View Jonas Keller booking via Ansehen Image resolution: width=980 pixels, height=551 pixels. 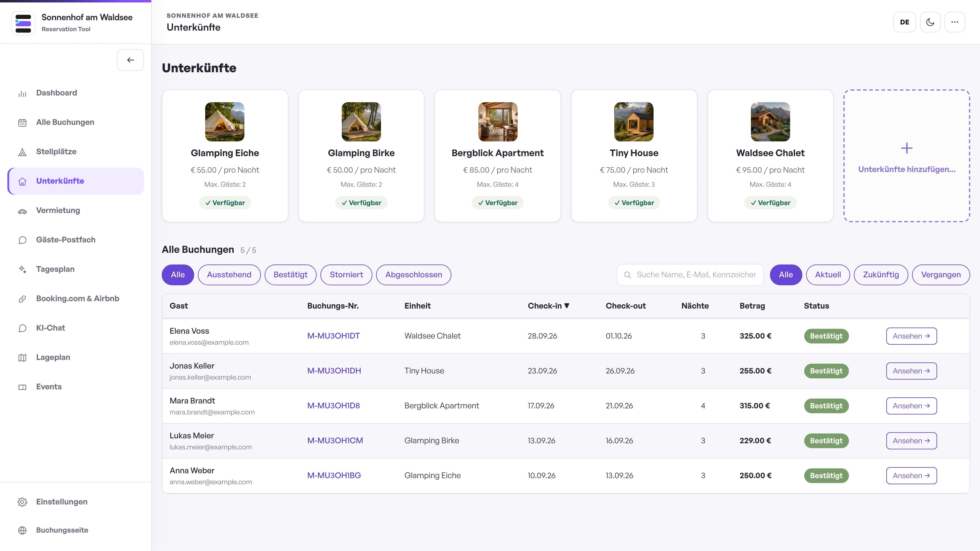pos(911,371)
